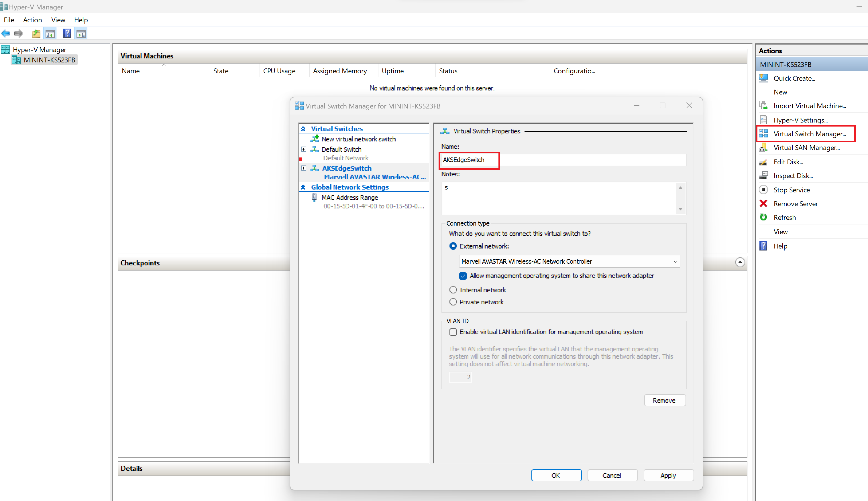Expand the Default Switch tree node

pos(303,149)
